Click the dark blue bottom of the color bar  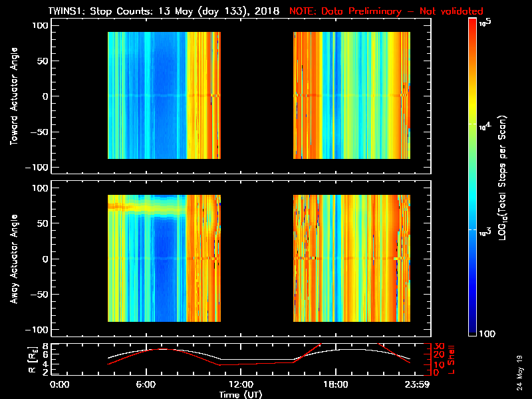(x=472, y=329)
